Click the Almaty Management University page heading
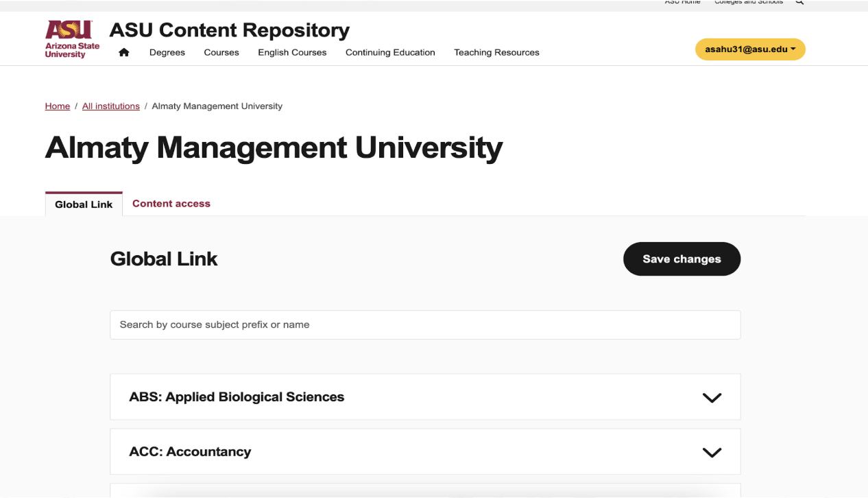This screenshot has height=498, width=868. [274, 148]
